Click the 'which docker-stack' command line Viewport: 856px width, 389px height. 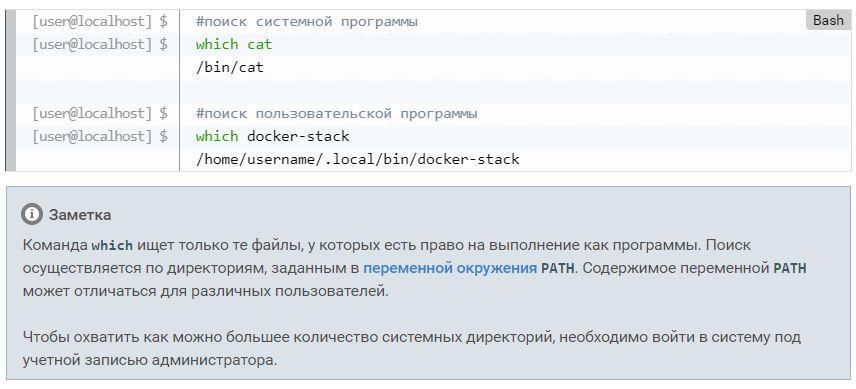click(272, 136)
